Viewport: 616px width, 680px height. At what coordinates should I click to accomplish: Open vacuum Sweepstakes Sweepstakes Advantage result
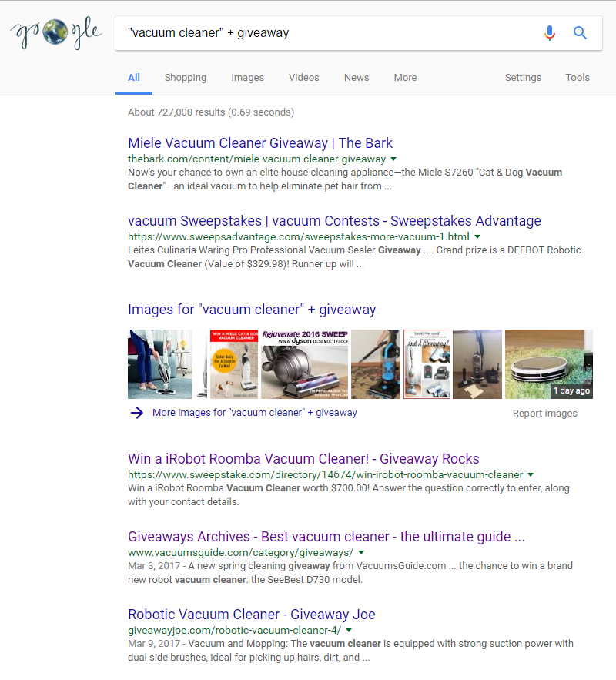pyautogui.click(x=334, y=221)
